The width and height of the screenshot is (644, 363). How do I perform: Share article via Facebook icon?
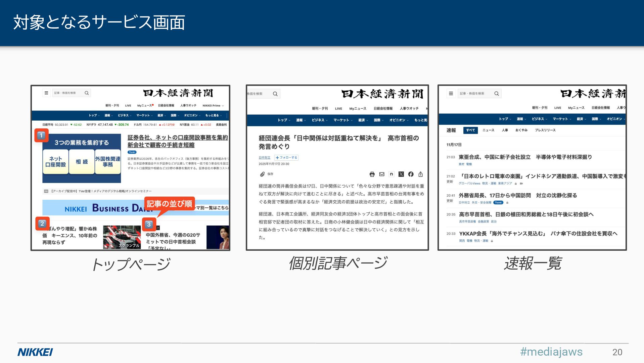click(x=411, y=174)
